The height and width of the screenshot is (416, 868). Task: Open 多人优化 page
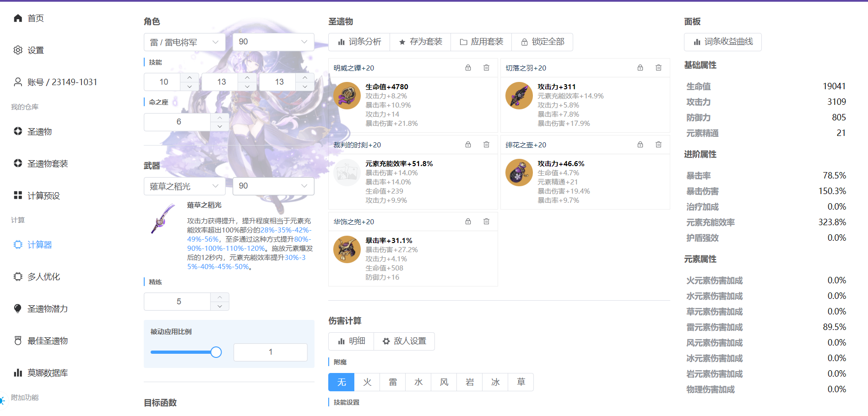pos(43,277)
